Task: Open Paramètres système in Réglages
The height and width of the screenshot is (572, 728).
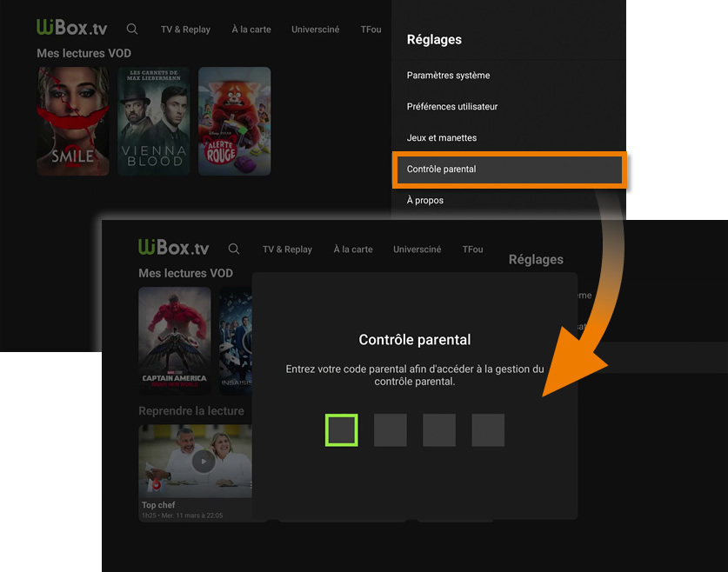Action: pos(448,76)
